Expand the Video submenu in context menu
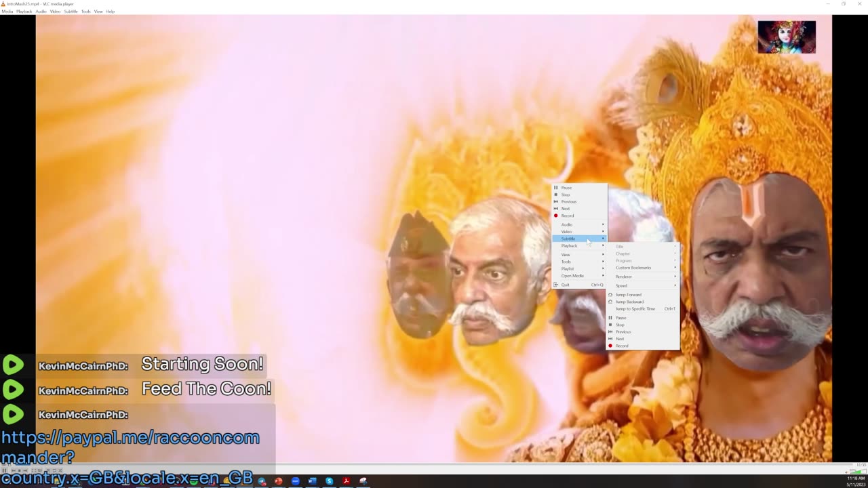 pos(579,232)
